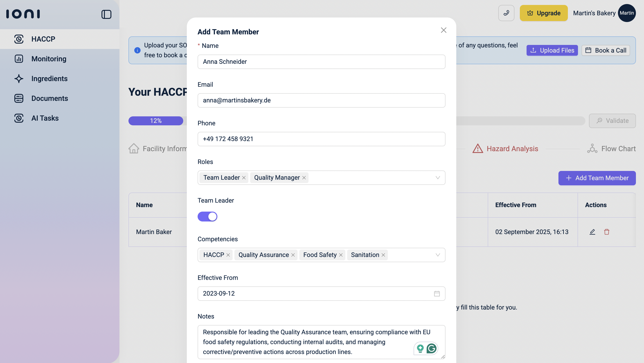Edit Martin Baker with pencil icon

pos(592,232)
